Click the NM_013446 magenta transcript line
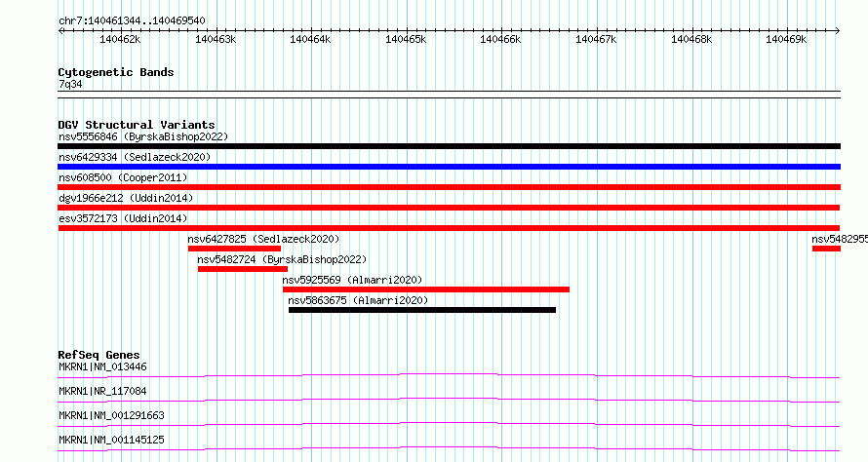 449,375
